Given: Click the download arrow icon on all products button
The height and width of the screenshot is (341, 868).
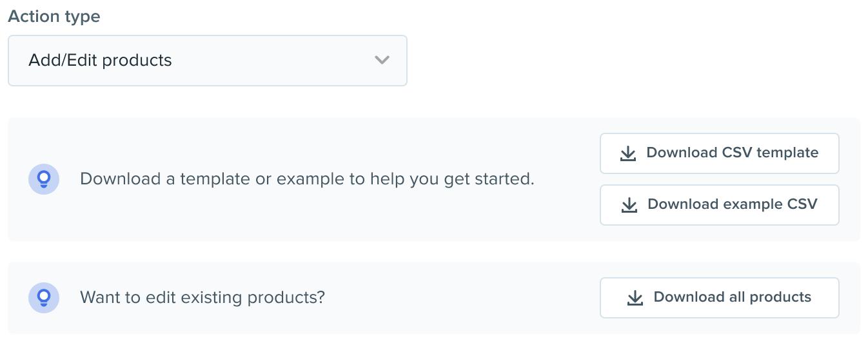Looking at the screenshot, I should click(635, 298).
